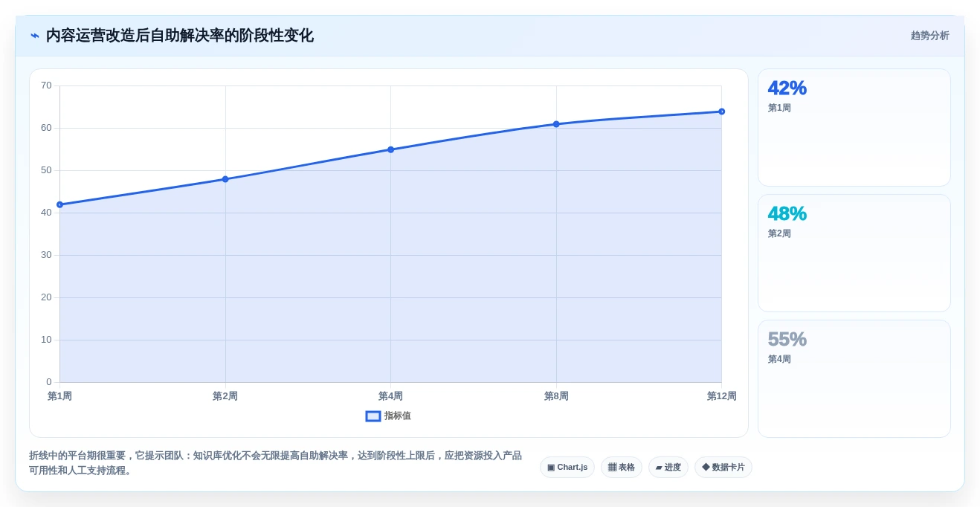Toggle the 指标值 legend item
980x507 pixels.
click(x=388, y=416)
